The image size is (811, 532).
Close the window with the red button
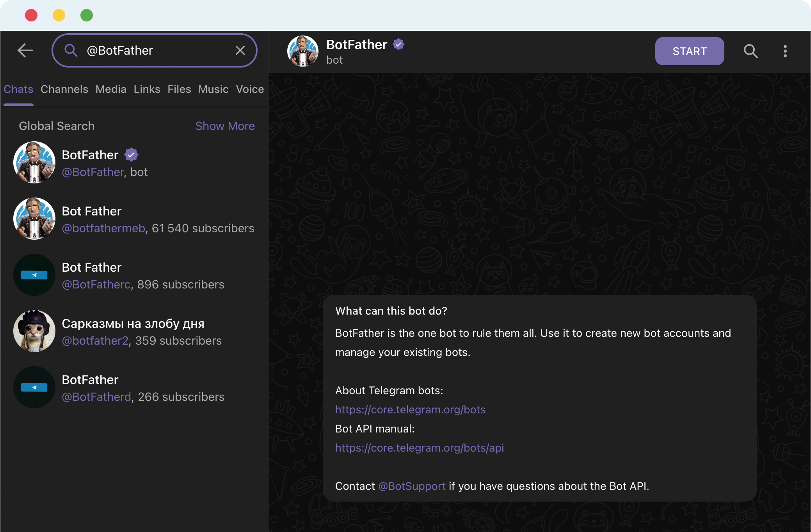(x=31, y=15)
